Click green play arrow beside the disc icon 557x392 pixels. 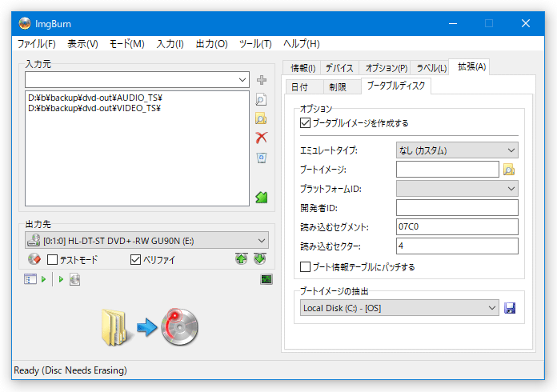click(x=61, y=279)
